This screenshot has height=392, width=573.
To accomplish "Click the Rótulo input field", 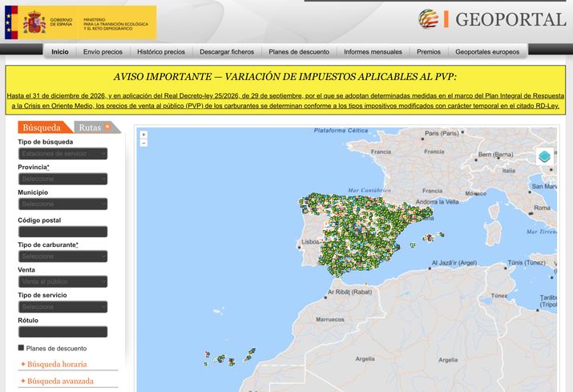I will point(63,332).
